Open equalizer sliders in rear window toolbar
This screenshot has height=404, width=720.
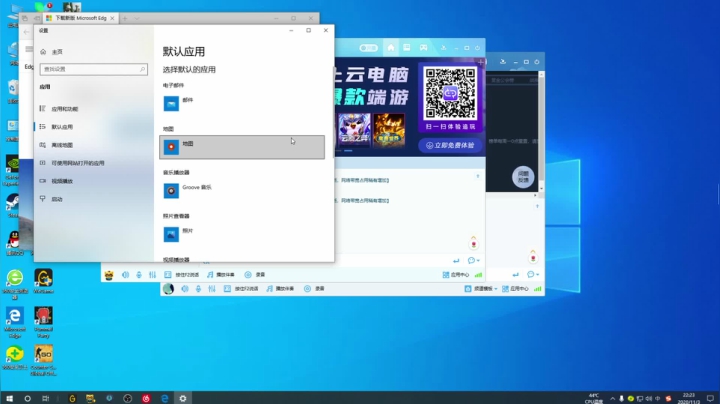[x=212, y=289]
